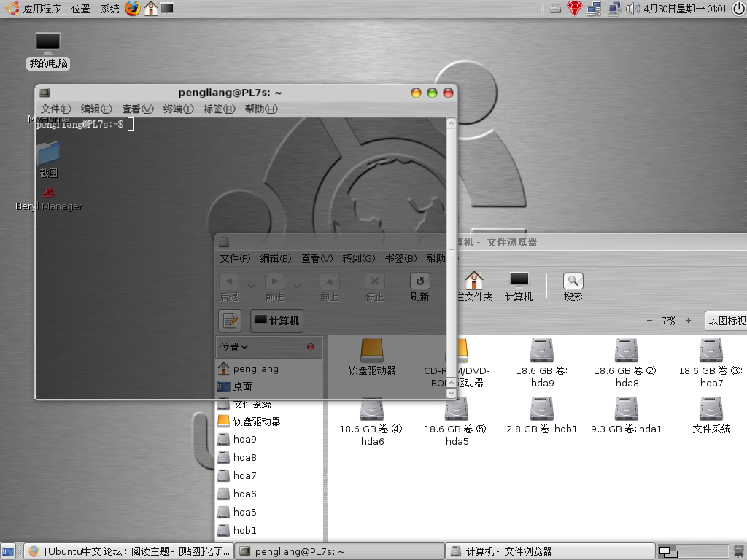Select hdb1 in sidebar

tap(269, 530)
